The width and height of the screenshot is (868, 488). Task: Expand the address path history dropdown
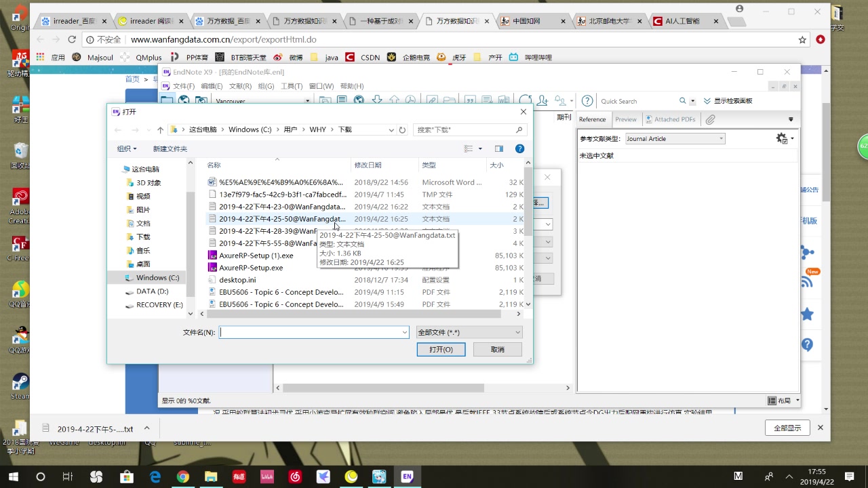pyautogui.click(x=391, y=130)
